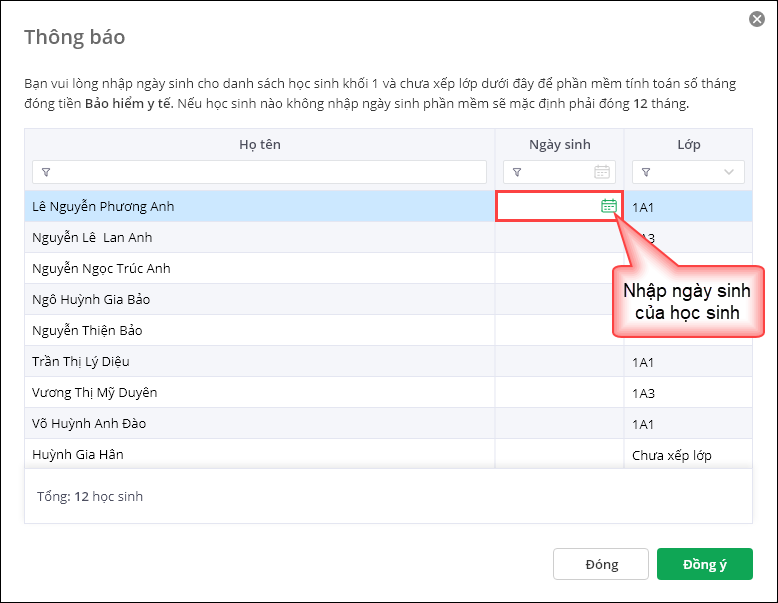Open calendar picker in Ngày sinh filter
Image resolution: width=778 pixels, height=603 pixels.
(601, 172)
